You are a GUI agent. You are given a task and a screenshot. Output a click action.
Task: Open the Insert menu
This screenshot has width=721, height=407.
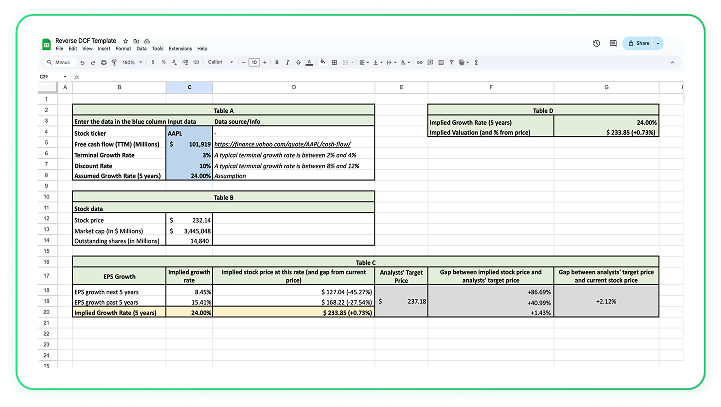[x=104, y=48]
